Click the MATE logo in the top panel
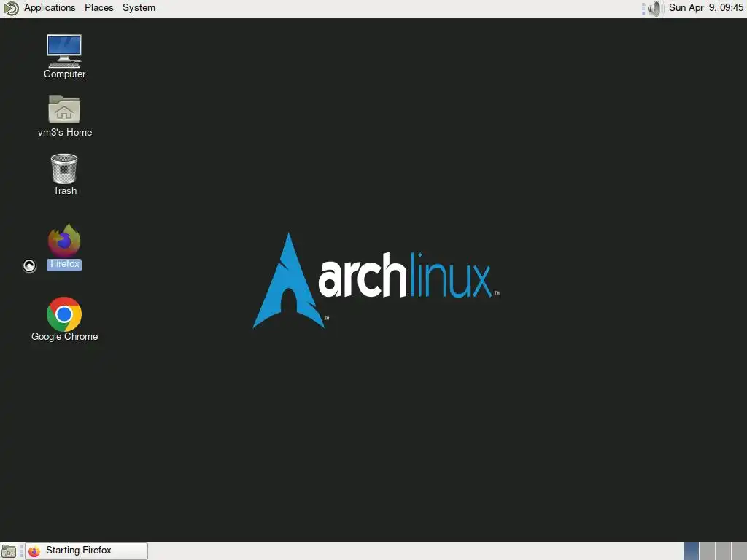 point(10,8)
